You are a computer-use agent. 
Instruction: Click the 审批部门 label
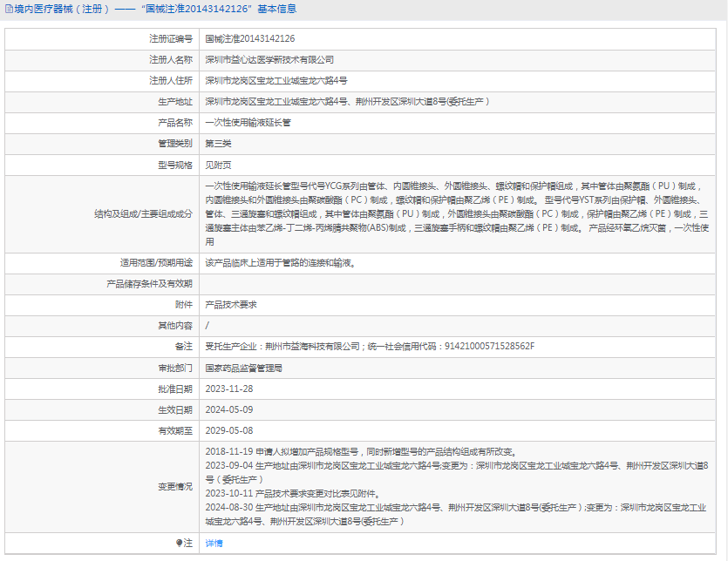175,368
